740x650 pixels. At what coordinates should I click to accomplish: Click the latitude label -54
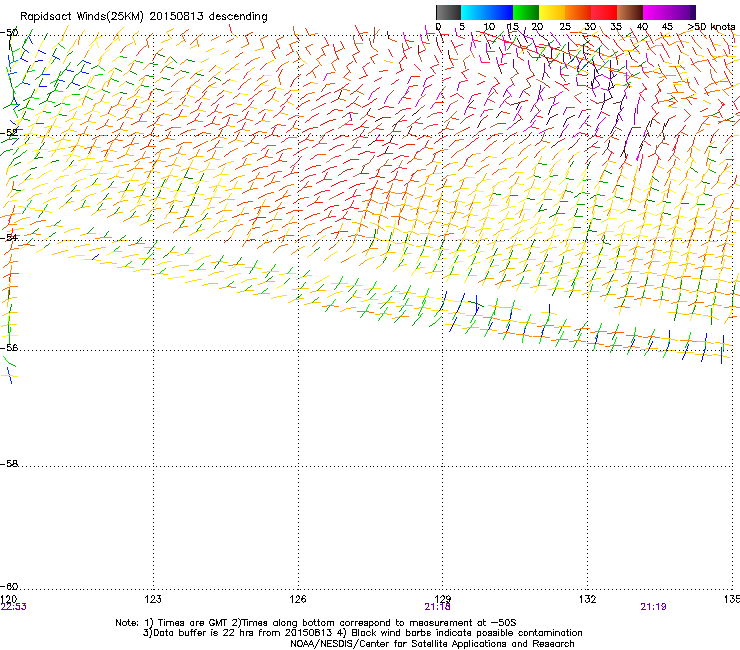coord(9,237)
